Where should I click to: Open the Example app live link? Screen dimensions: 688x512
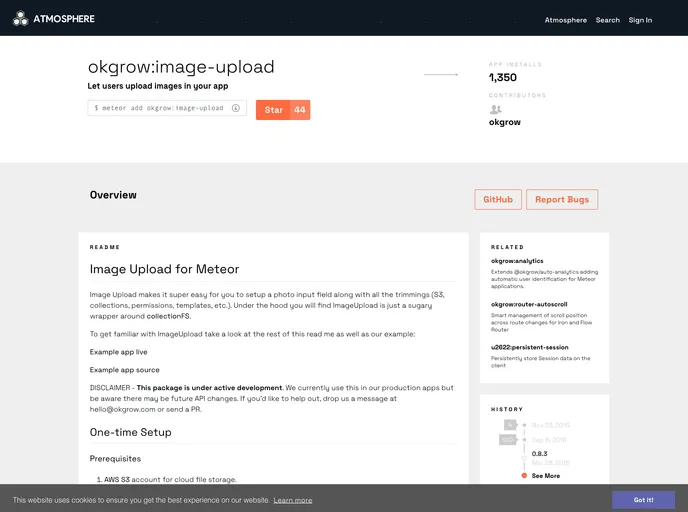(118, 352)
